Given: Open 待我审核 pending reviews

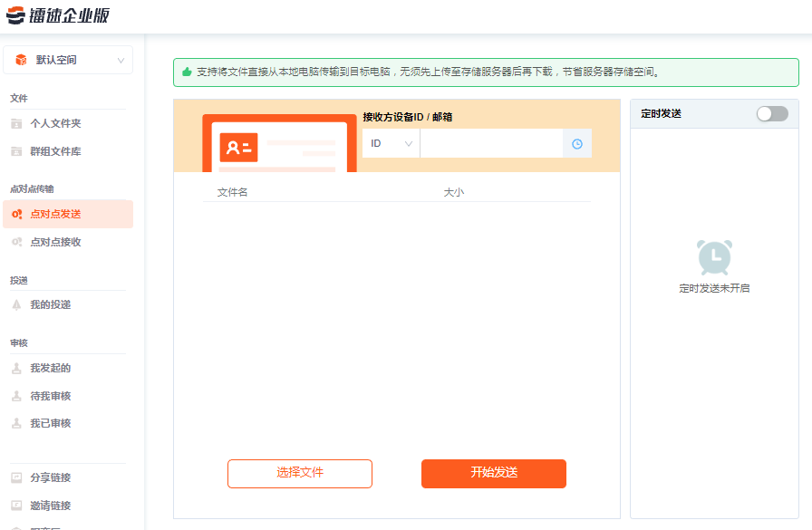Looking at the screenshot, I should click(x=50, y=397).
